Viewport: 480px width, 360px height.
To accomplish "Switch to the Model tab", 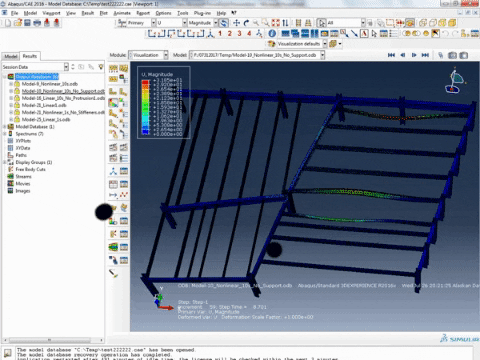I will pos(11,56).
